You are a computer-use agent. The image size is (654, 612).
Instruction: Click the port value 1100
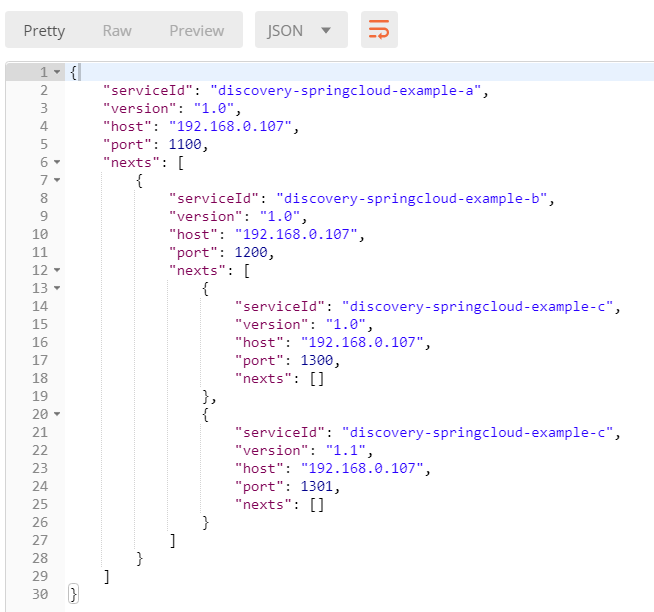[187, 144]
